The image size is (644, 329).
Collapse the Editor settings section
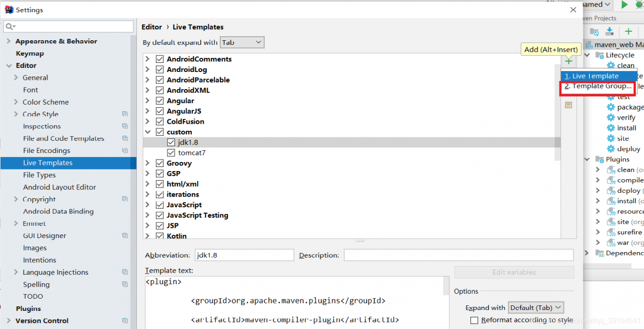9,65
